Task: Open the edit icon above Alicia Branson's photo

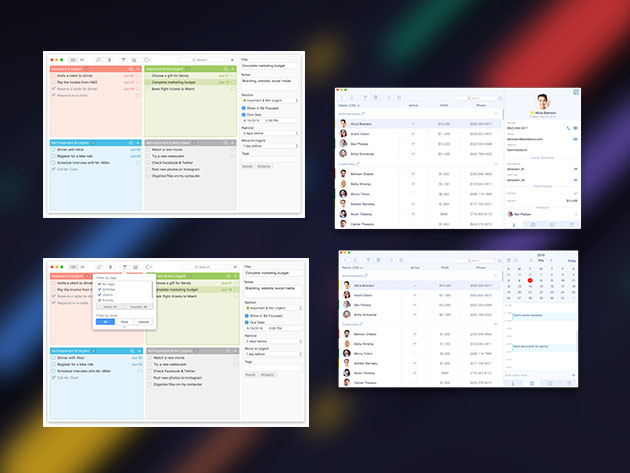Action: click(576, 92)
